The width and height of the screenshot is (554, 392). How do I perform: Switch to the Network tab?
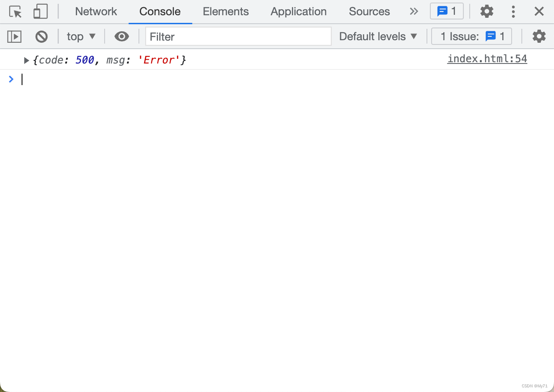96,11
